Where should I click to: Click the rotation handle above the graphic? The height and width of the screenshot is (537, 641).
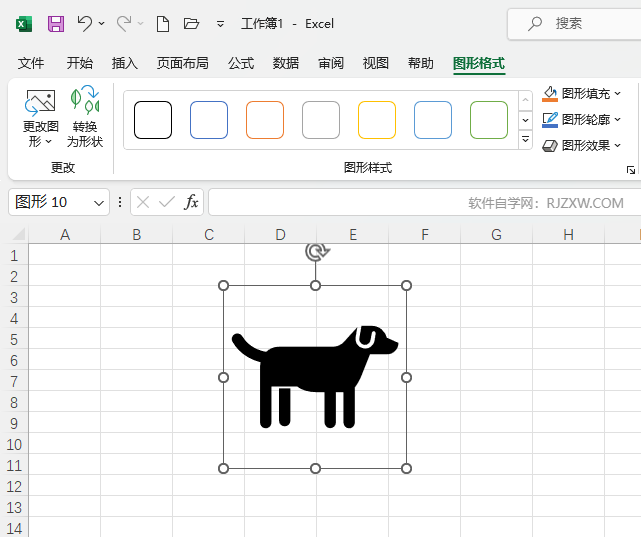click(316, 252)
